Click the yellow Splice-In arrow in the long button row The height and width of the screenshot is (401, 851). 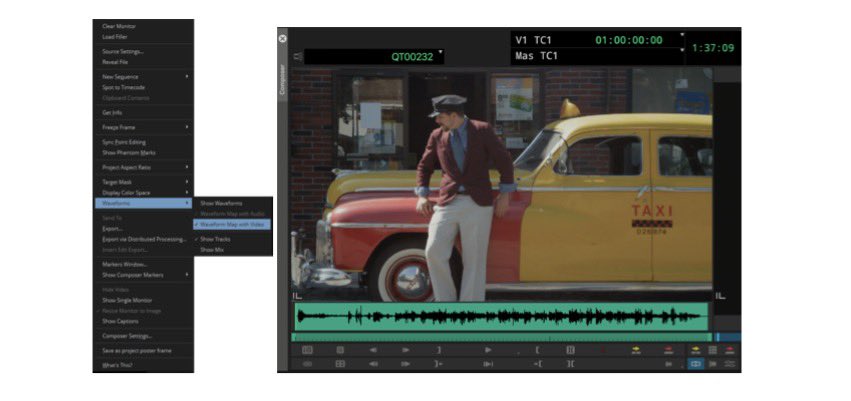pyautogui.click(x=636, y=351)
